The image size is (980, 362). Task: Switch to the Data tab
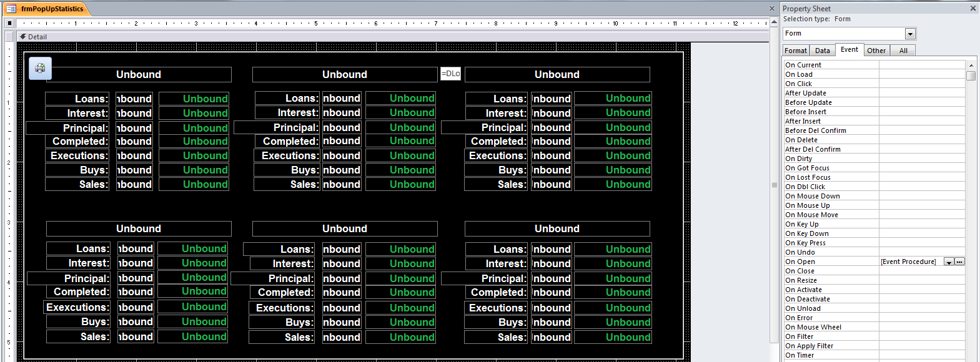[x=823, y=51]
